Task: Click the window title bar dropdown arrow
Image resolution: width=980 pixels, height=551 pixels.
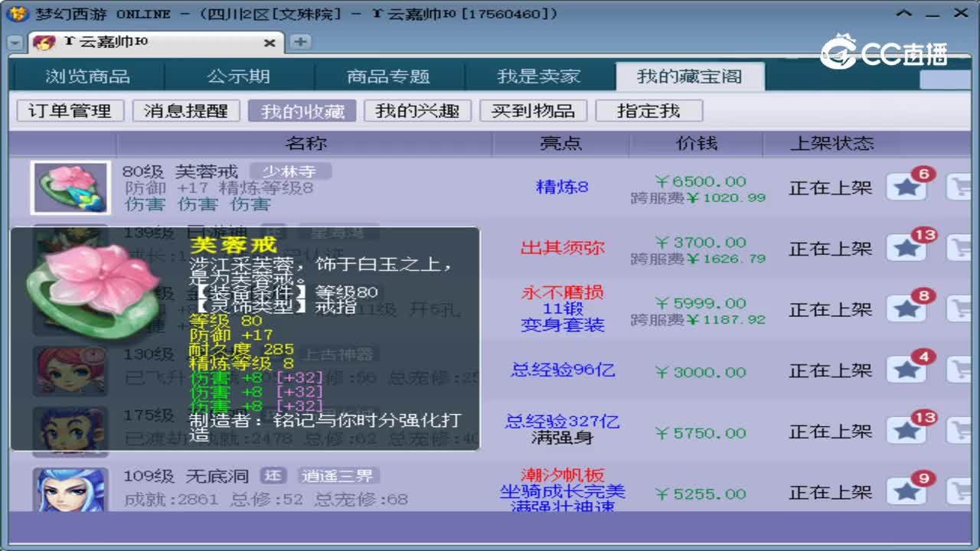Action: (904, 13)
